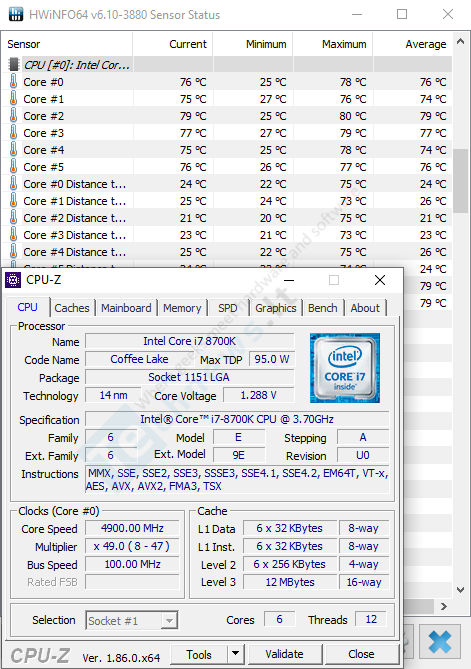Switch to the Caches tab

[x=72, y=308]
